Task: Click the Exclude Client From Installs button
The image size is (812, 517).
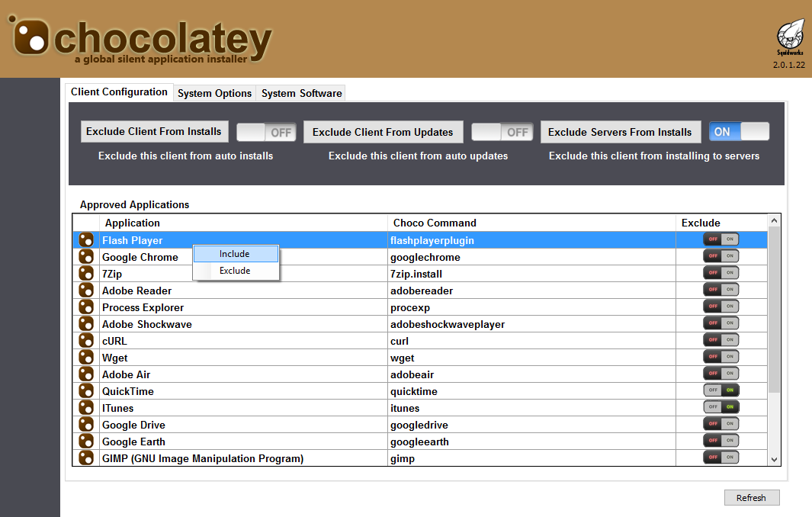Action: pos(154,132)
